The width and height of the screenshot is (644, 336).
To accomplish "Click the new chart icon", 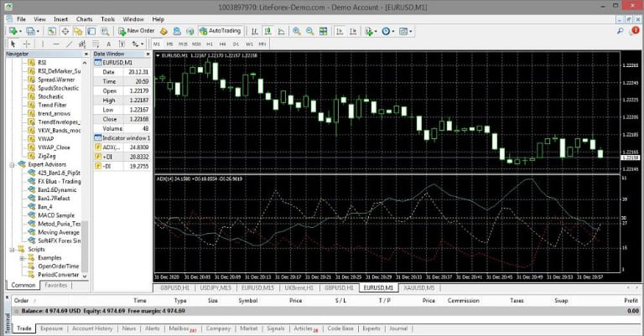I will (x=13, y=31).
